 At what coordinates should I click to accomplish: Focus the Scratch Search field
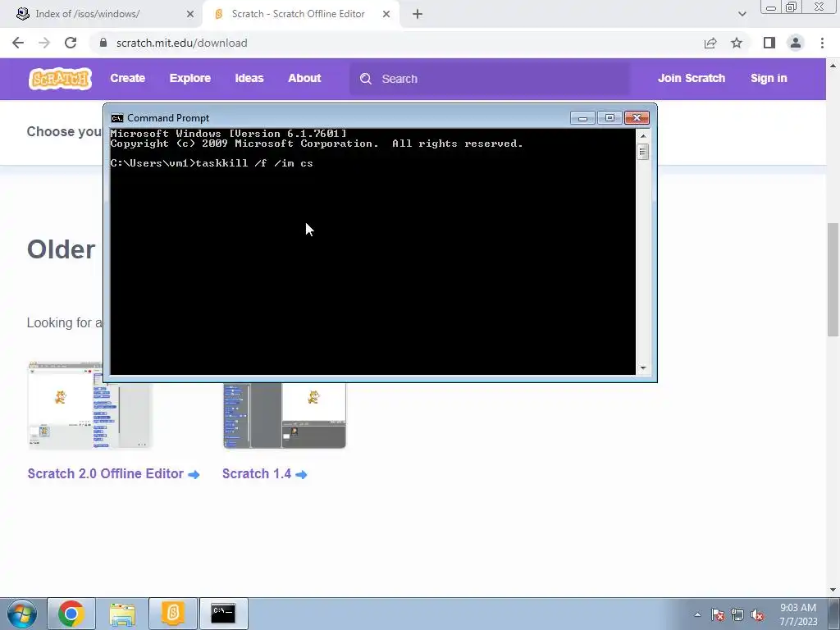(x=491, y=79)
